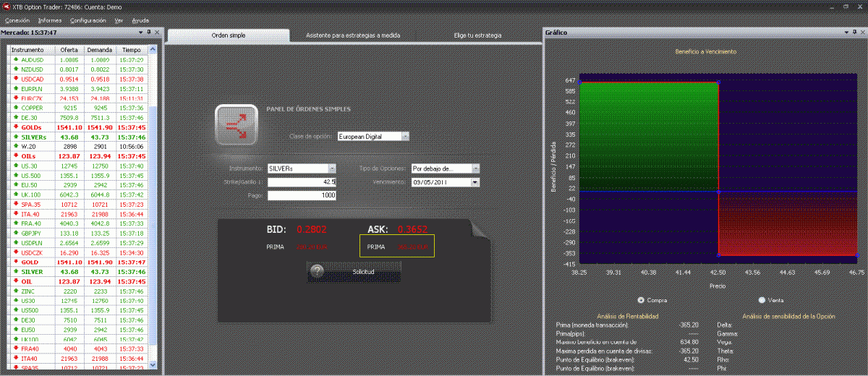Click the red down arrow beside OILs
868x376 pixels.
click(15, 155)
